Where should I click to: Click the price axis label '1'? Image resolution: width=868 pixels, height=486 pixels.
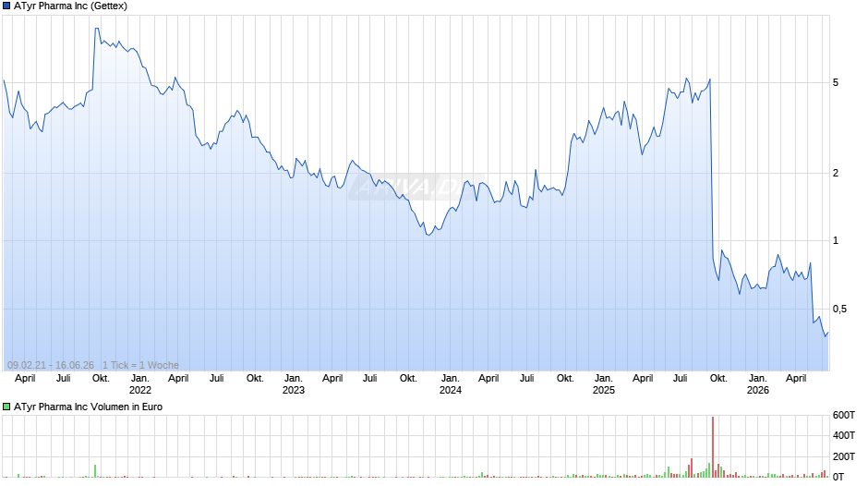point(836,240)
